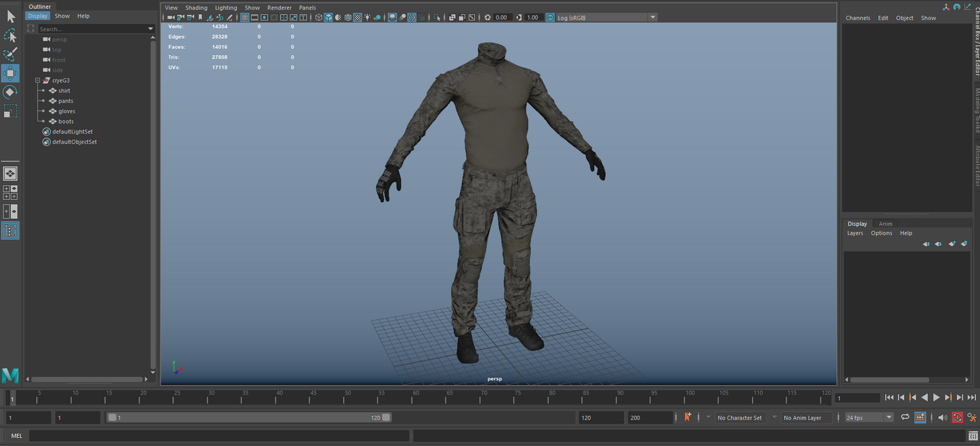980x446 pixels.
Task: Select the pants object in the Outliner
Action: (x=65, y=100)
